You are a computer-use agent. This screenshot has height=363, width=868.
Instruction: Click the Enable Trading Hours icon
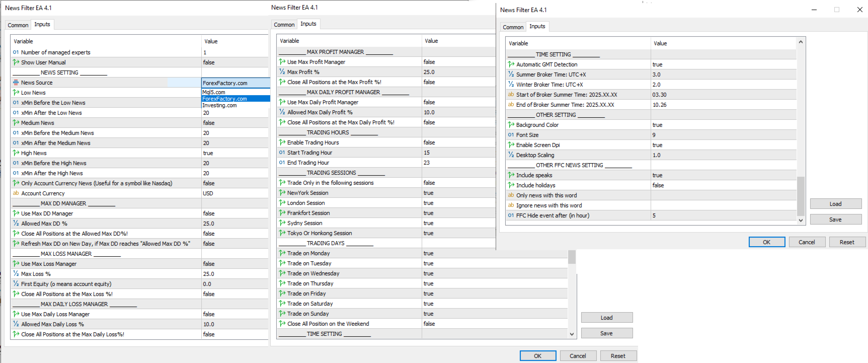coord(282,142)
